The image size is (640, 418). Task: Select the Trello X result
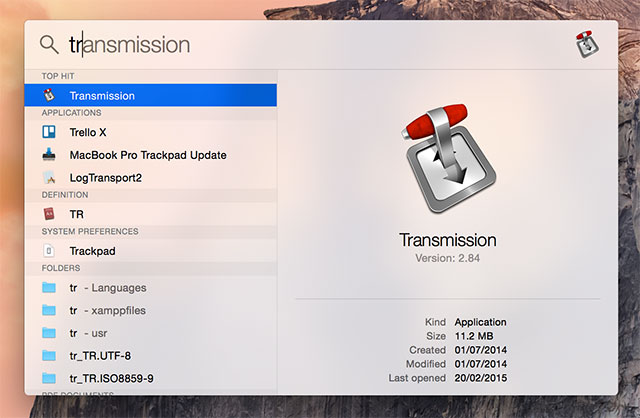(x=151, y=132)
